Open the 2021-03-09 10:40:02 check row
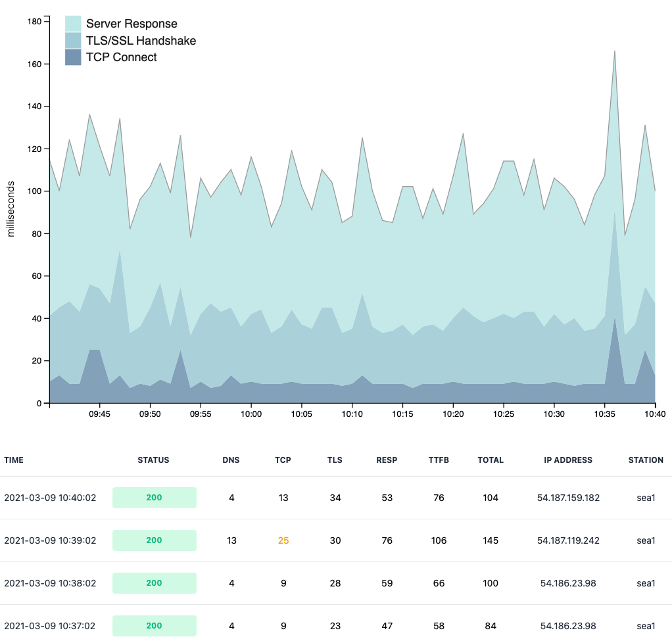This screenshot has height=643, width=672. (x=336, y=498)
